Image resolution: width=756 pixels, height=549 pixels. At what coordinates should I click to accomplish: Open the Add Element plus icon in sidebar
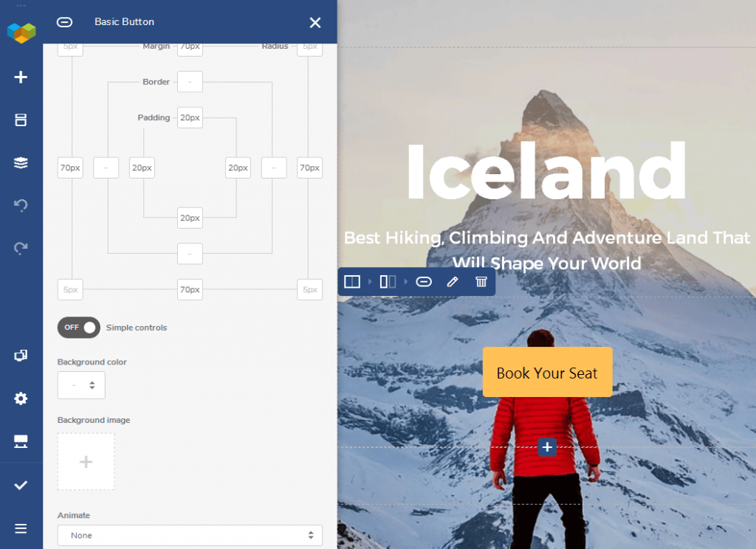click(x=21, y=77)
